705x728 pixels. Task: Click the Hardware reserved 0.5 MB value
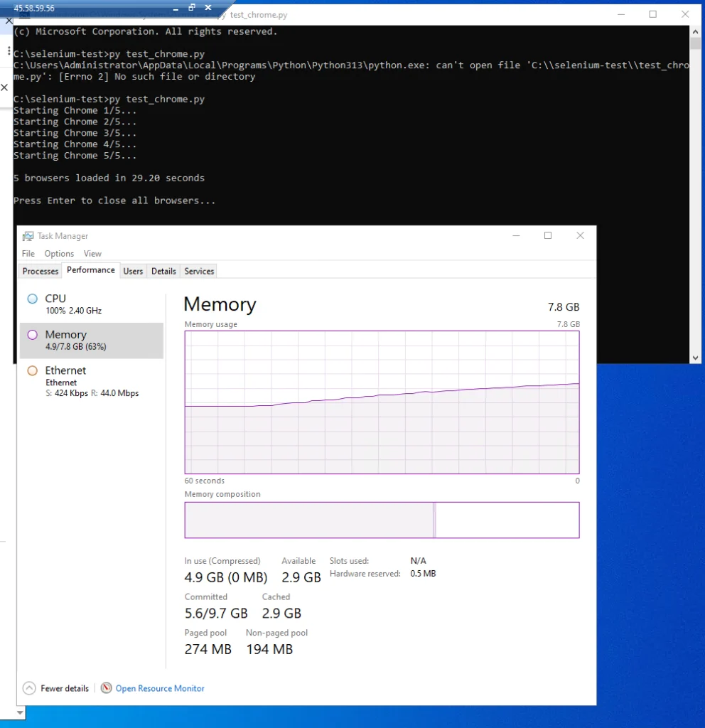click(423, 574)
